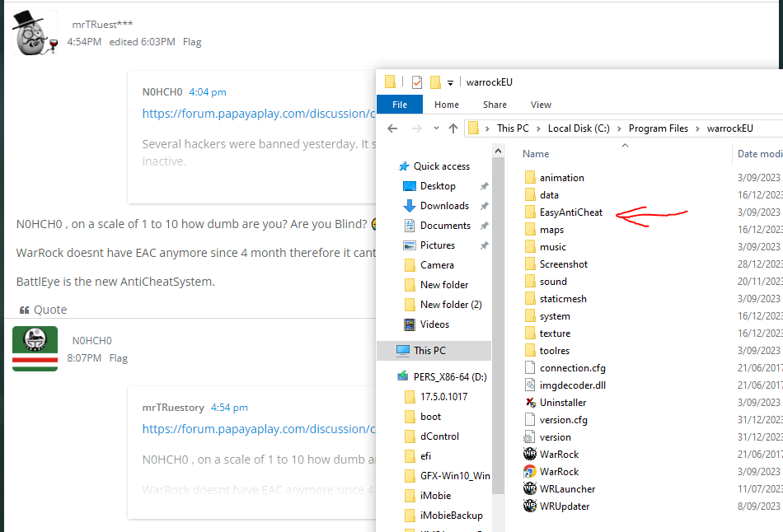Select the version.cfg file

tap(556, 420)
